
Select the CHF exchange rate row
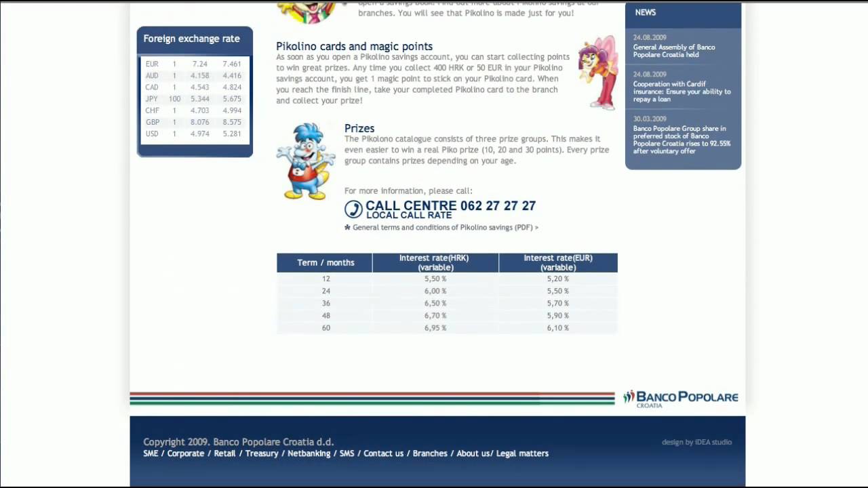pyautogui.click(x=194, y=110)
